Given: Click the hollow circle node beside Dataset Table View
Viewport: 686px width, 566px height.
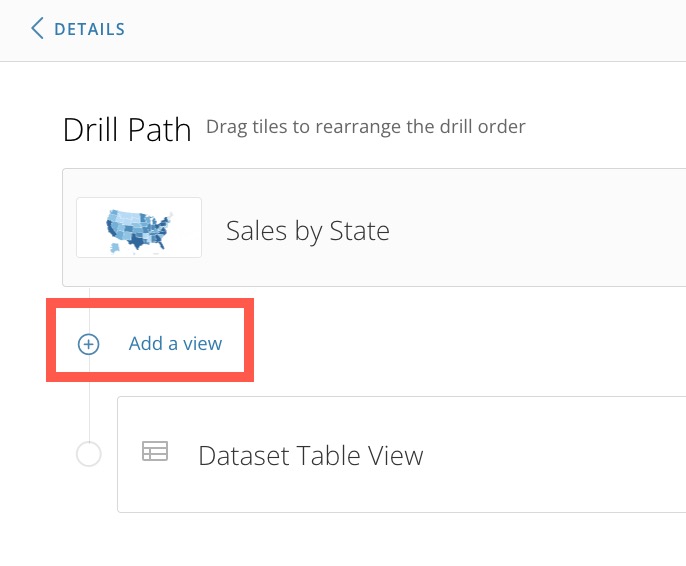Looking at the screenshot, I should (89, 454).
